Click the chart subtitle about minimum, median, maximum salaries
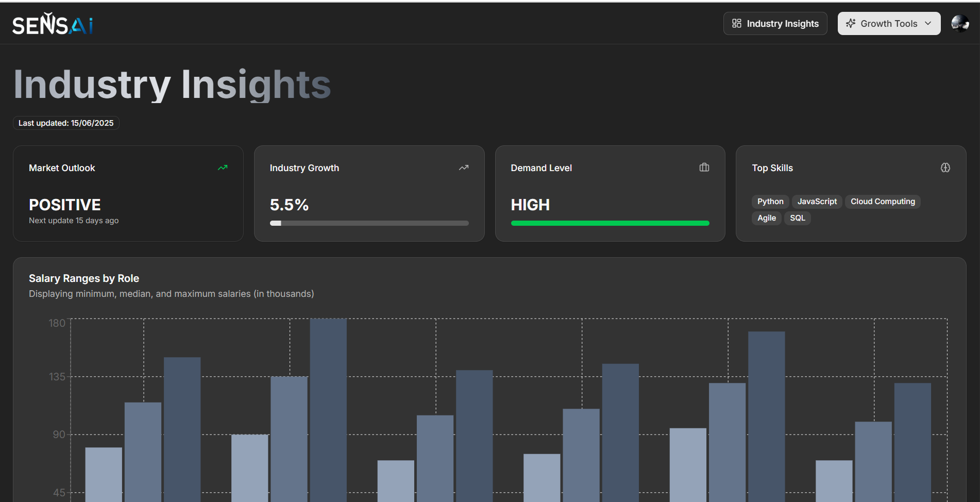The height and width of the screenshot is (502, 980). [x=171, y=294]
